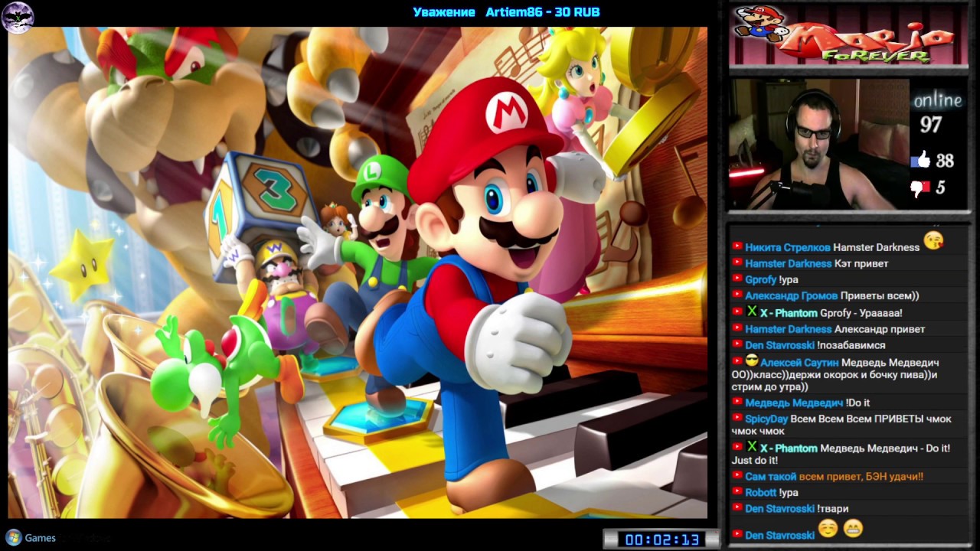Click the YouTube icon beside Gprofy !ура
Image resolution: width=980 pixels, height=551 pixels.
click(x=737, y=279)
